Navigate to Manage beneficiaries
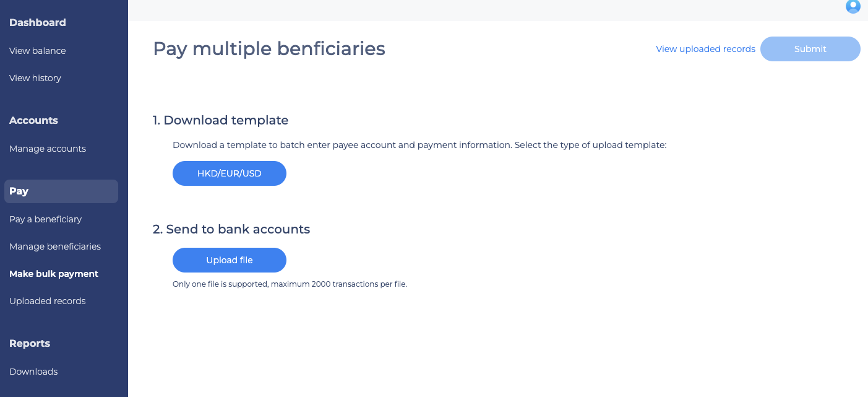 pos(55,246)
